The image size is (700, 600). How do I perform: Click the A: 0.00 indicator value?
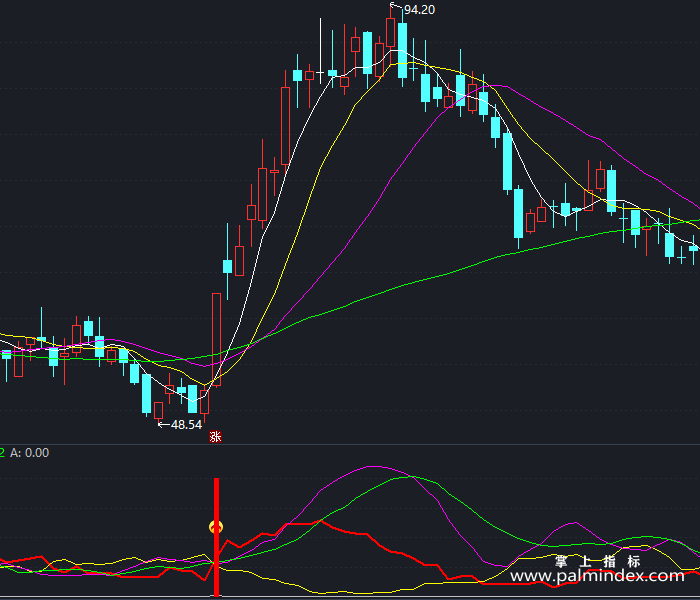coord(29,453)
